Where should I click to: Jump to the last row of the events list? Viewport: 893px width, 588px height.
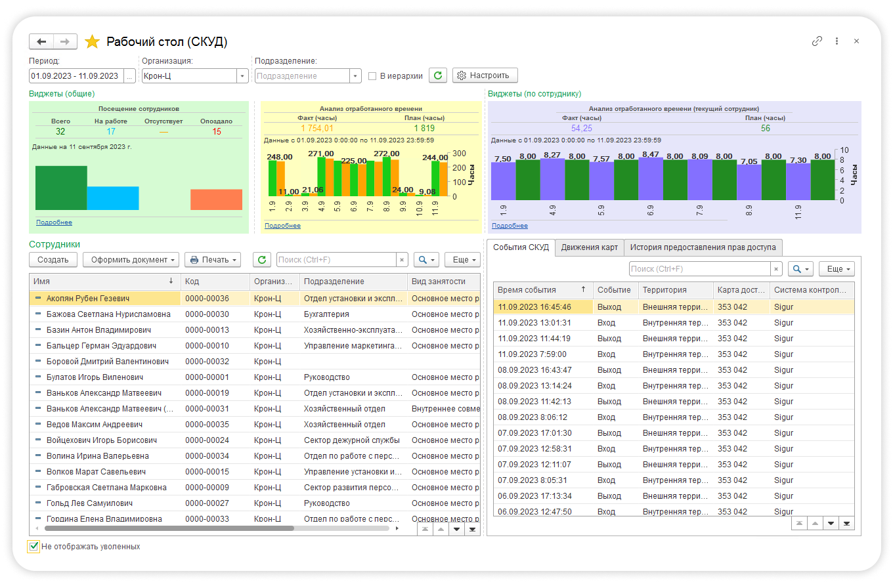point(846,523)
